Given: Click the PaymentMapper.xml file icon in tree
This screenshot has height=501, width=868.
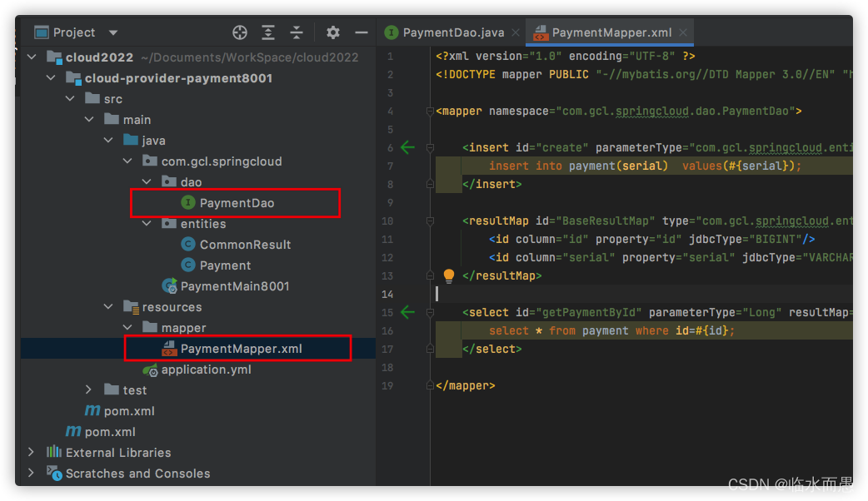Looking at the screenshot, I should 169,349.
